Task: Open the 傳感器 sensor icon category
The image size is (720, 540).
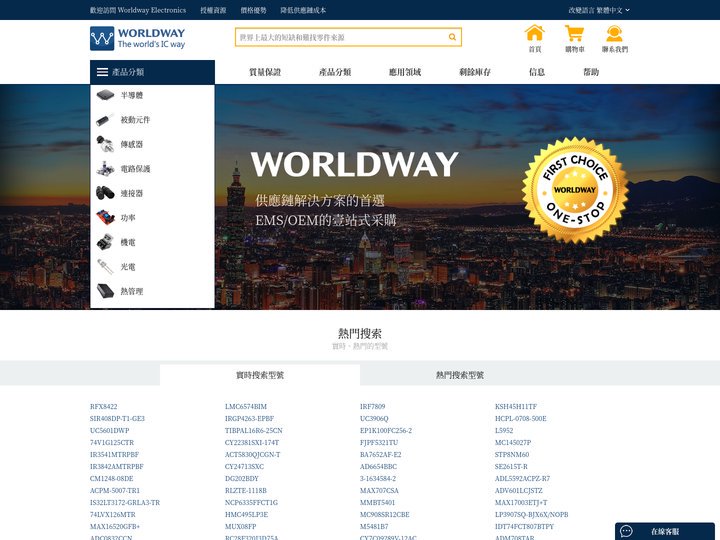Action: click(105, 144)
